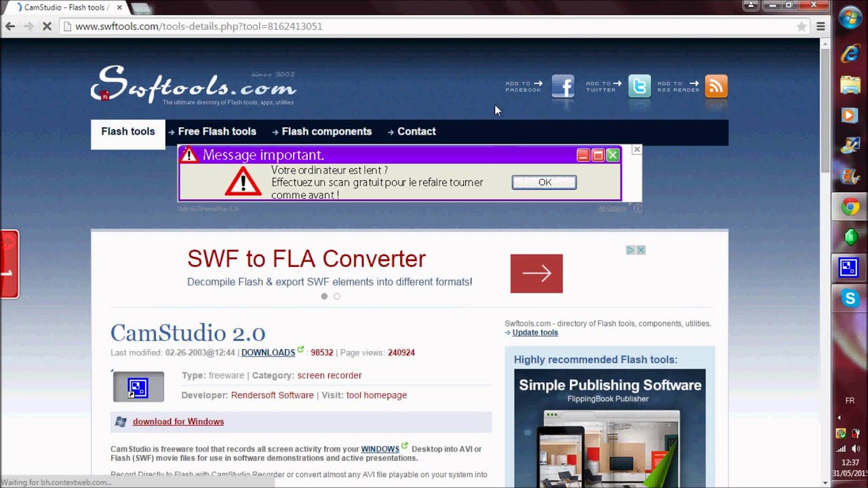Select the first carousel dot under the banner
The height and width of the screenshot is (488, 868).
pos(324,296)
